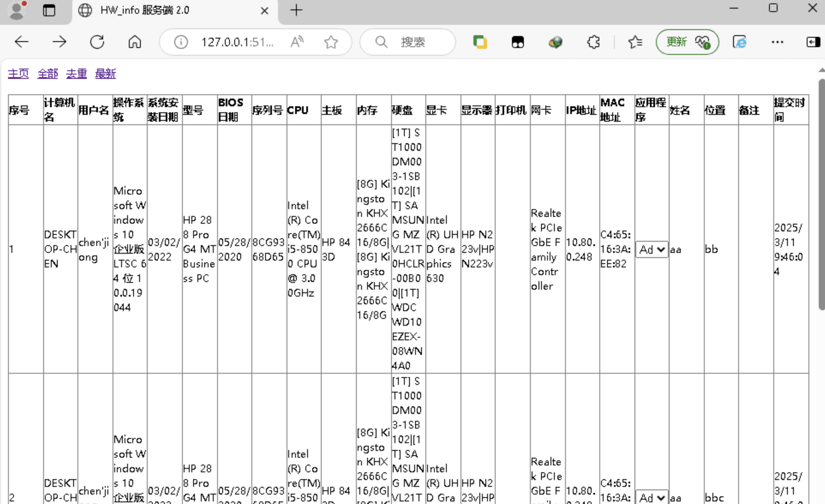Click the globe extension icon
This screenshot has width=825, height=504.
click(x=555, y=42)
